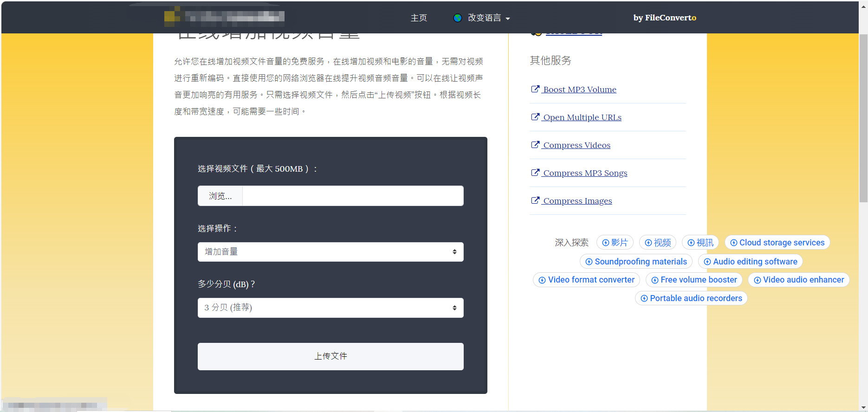Select the 視訊 explore tag

pyautogui.click(x=700, y=243)
